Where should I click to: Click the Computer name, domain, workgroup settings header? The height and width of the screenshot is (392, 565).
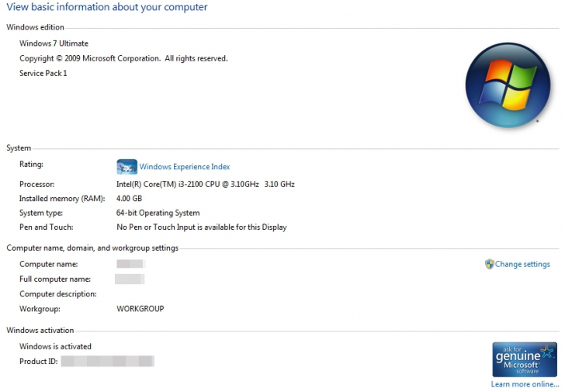tap(92, 248)
